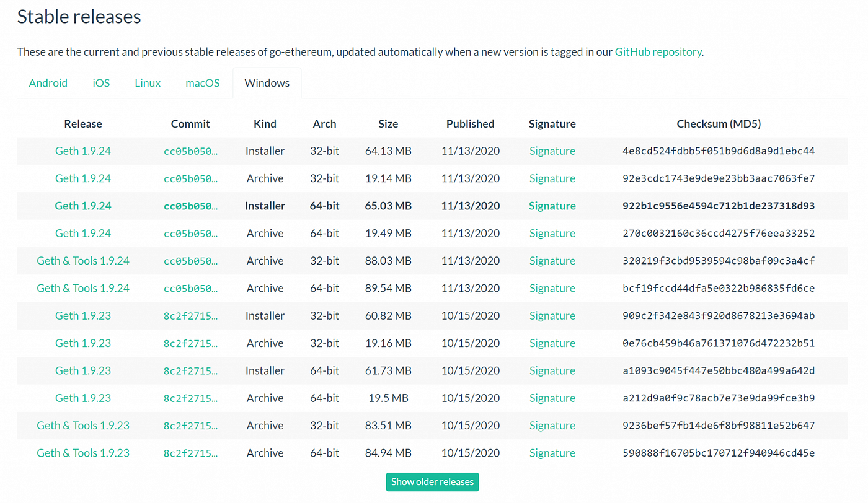
Task: Download Geth 1.9.24 32-bit Archive of 19.14 MB
Action: (x=83, y=178)
